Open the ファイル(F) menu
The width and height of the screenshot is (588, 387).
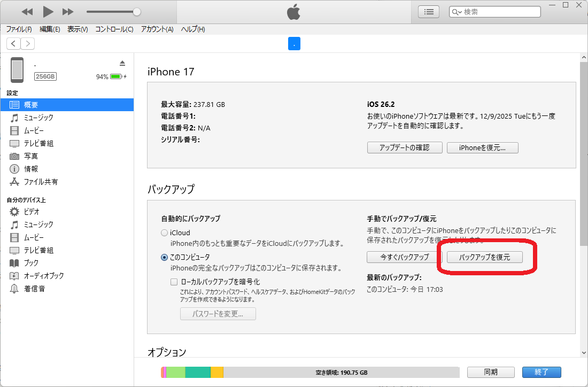[19, 29]
